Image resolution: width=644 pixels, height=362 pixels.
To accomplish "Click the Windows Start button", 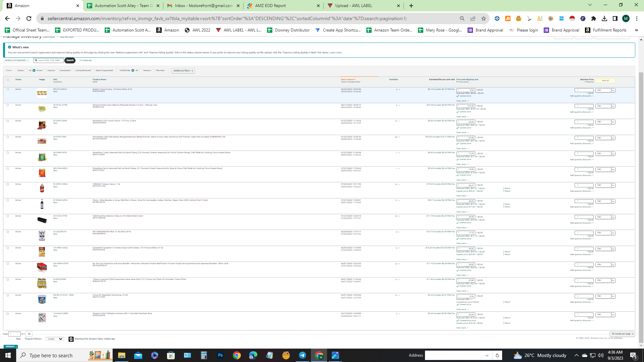I will click(8, 355).
